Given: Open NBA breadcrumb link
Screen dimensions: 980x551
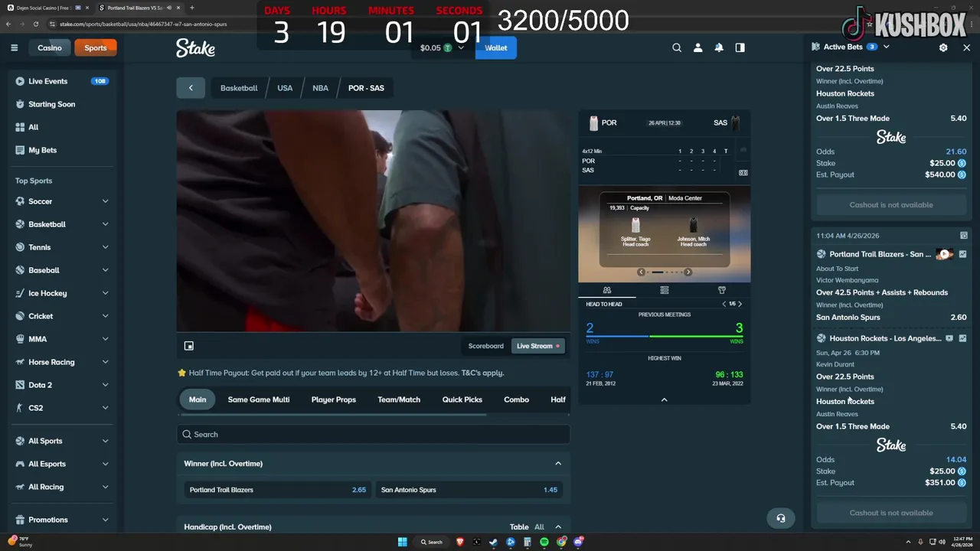Looking at the screenshot, I should 320,88.
